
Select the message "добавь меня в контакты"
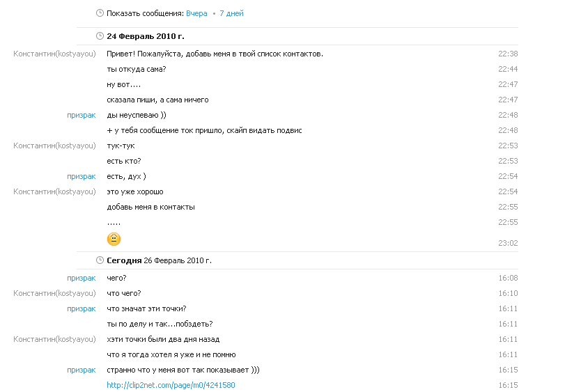pyautogui.click(x=150, y=207)
